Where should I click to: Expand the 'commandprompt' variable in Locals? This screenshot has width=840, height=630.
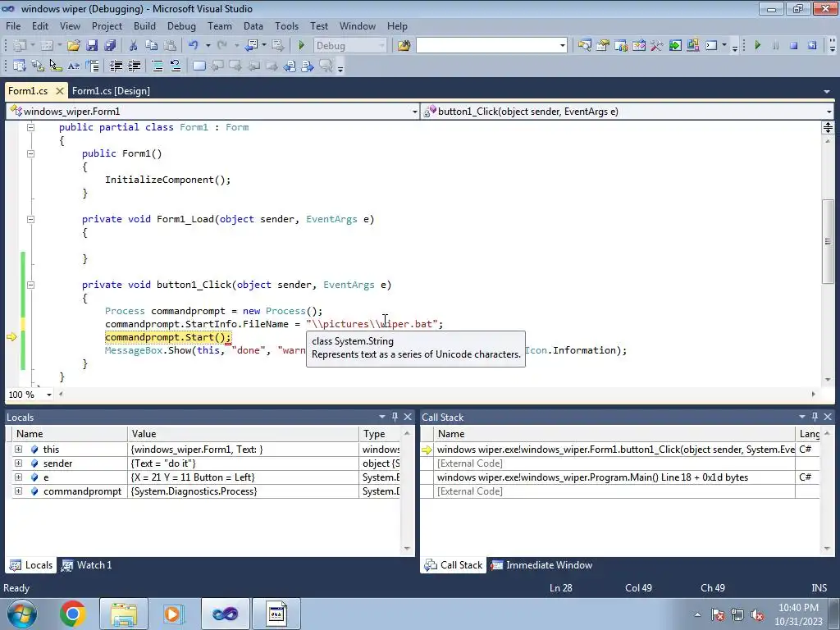18,491
